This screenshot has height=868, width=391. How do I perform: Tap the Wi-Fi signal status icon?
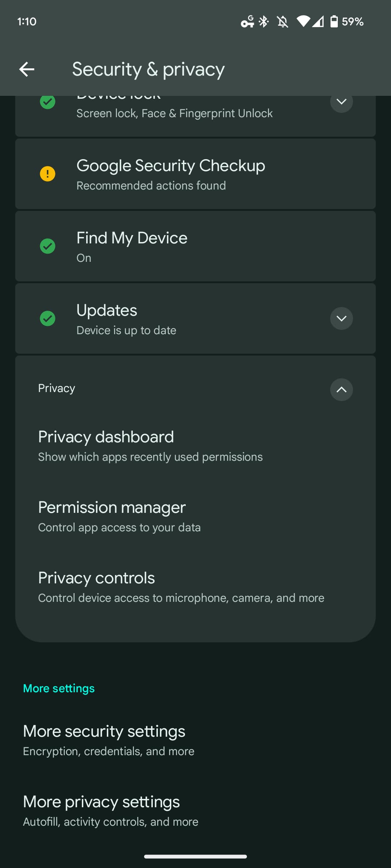303,22
